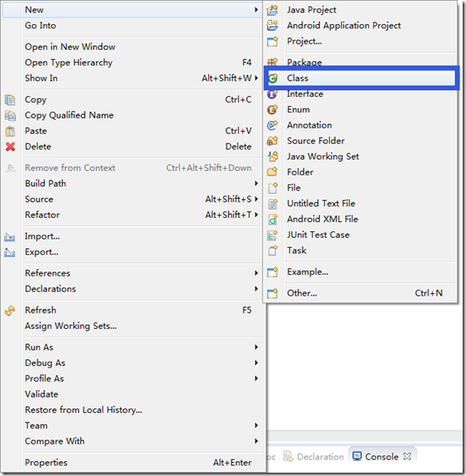The image size is (466, 476).
Task: Click the Task icon
Action: tap(272, 251)
